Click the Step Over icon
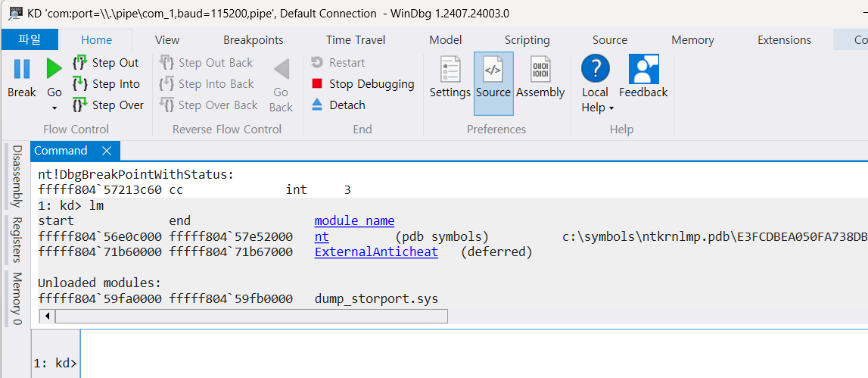868x378 pixels. click(x=80, y=105)
